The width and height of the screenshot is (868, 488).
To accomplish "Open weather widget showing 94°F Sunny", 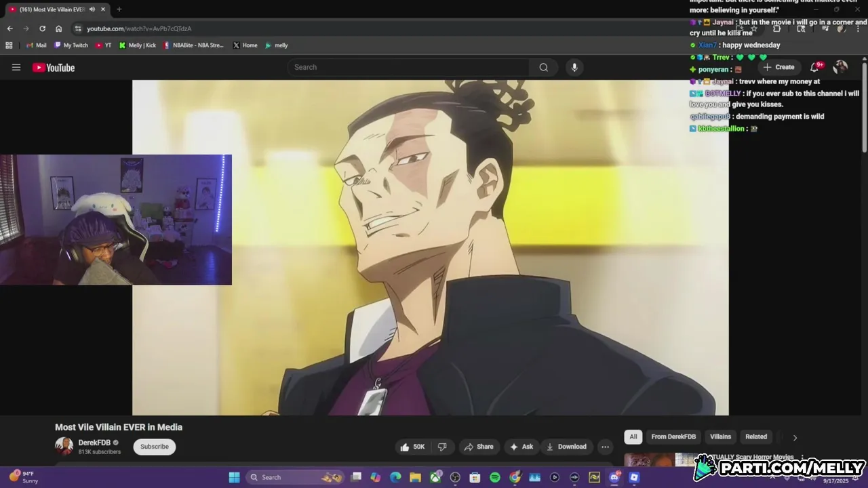I will (24, 477).
